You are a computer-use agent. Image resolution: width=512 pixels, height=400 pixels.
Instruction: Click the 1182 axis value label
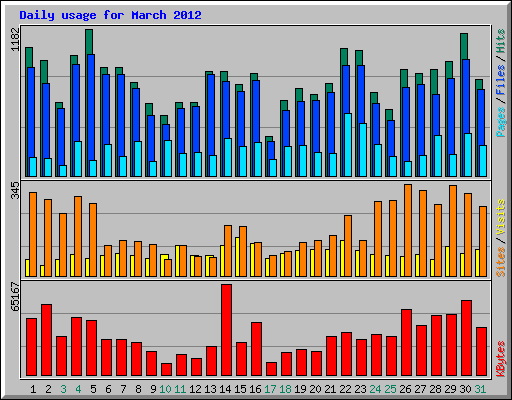click(16, 39)
